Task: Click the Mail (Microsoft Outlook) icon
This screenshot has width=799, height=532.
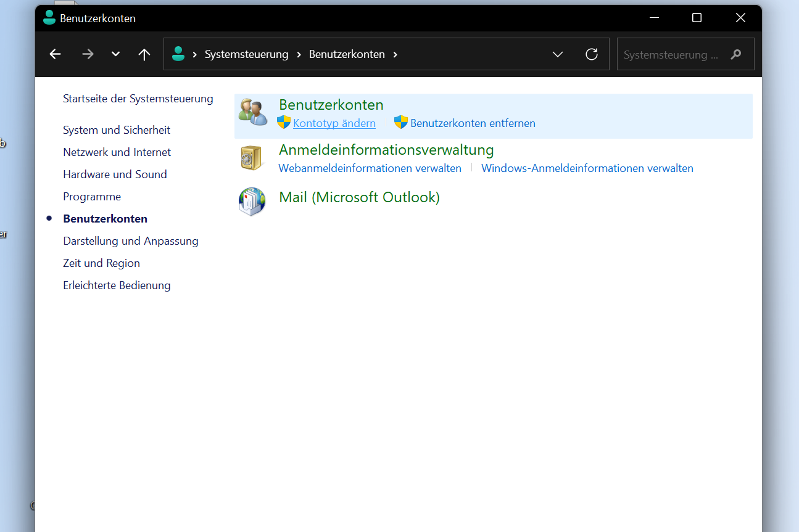Action: coord(252,202)
